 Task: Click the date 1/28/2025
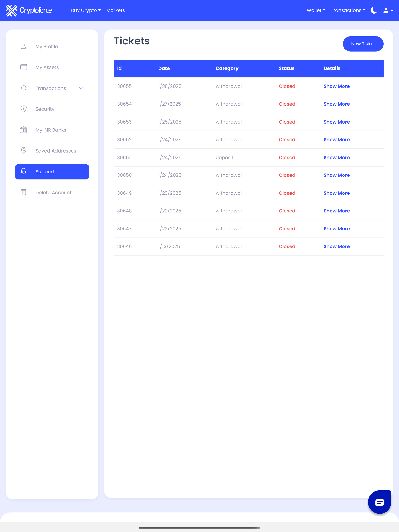coord(170,86)
